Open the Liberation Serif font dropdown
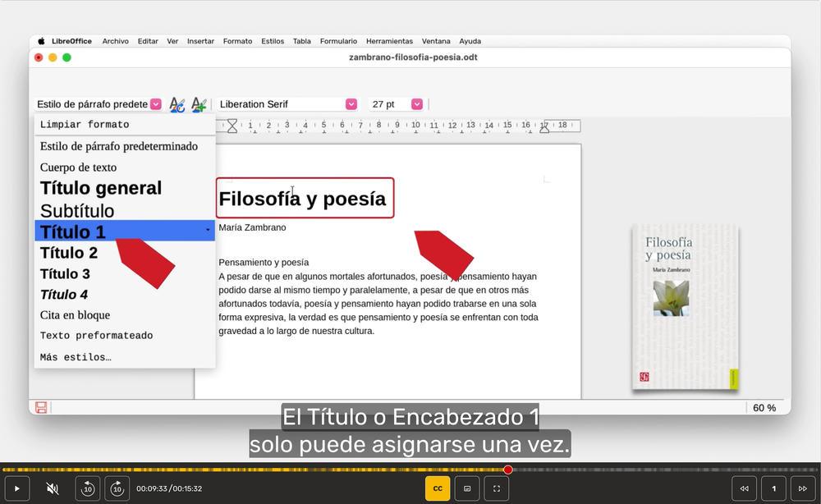 [351, 104]
